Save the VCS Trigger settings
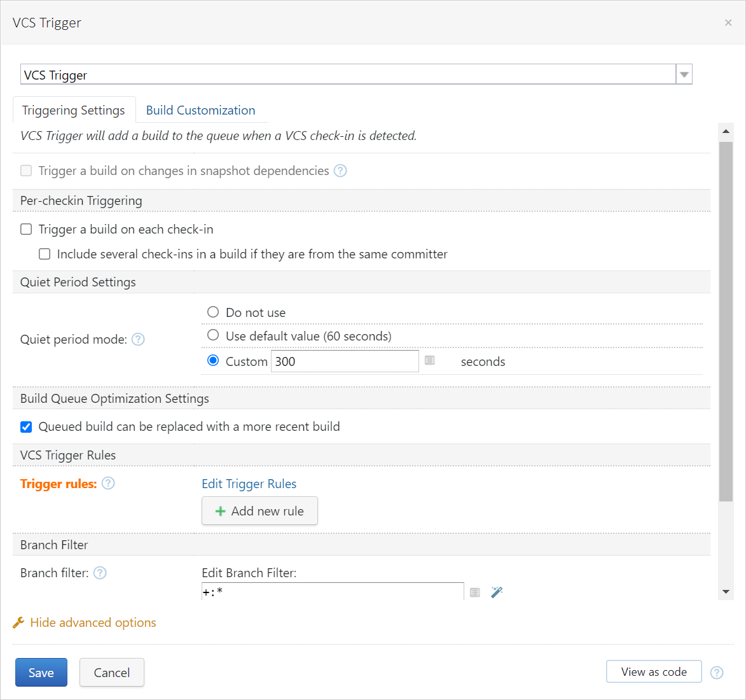Screen dimensions: 746x700 tap(41, 672)
